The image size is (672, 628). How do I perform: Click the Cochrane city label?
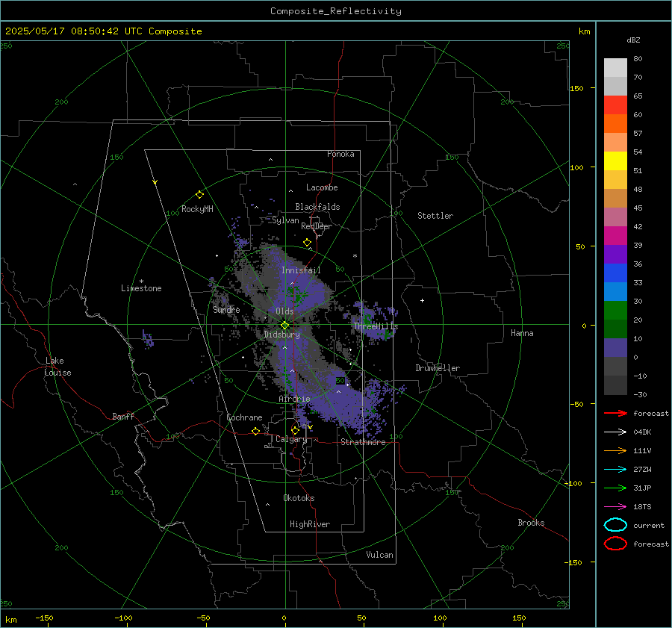[244, 417]
